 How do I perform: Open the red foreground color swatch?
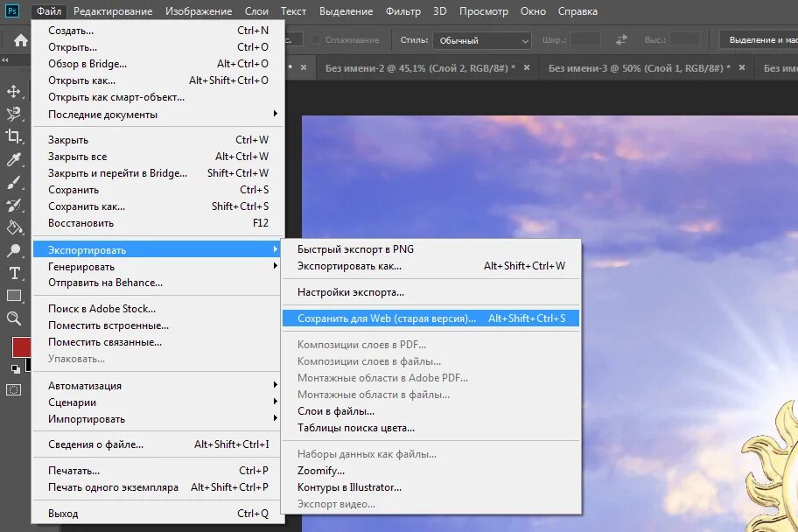click(21, 346)
